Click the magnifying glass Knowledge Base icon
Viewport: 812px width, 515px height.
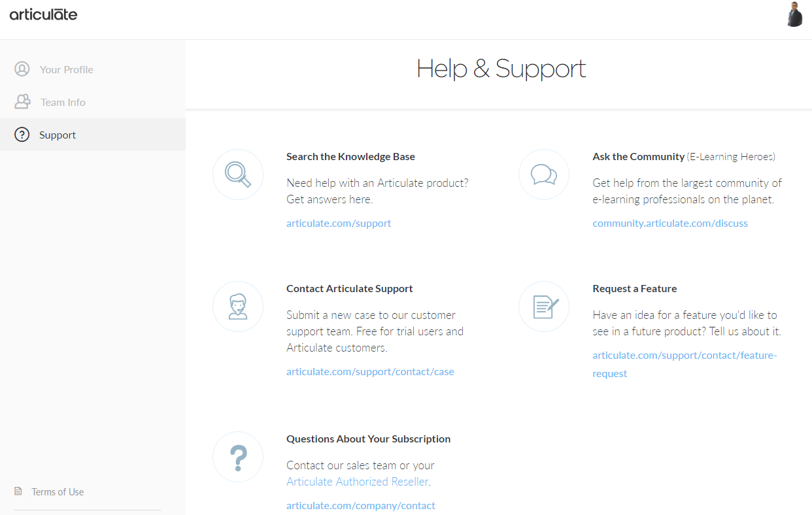point(238,174)
